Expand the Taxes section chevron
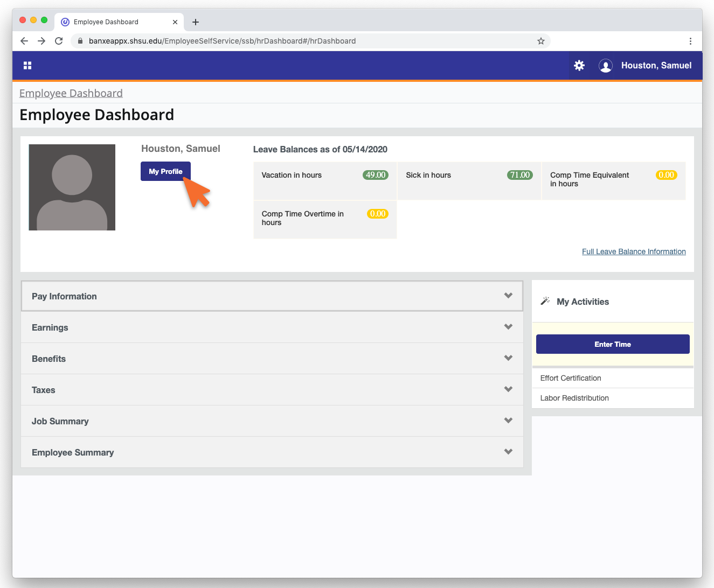This screenshot has height=588, width=714. click(508, 389)
